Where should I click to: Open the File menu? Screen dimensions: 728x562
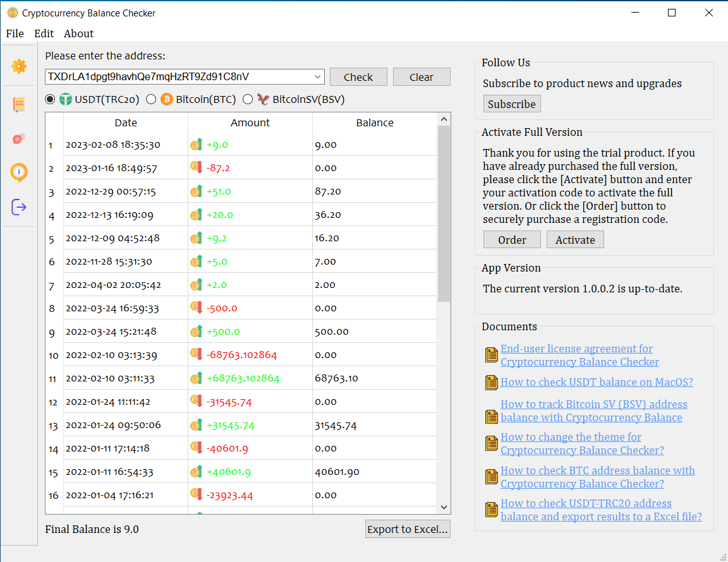[x=15, y=33]
